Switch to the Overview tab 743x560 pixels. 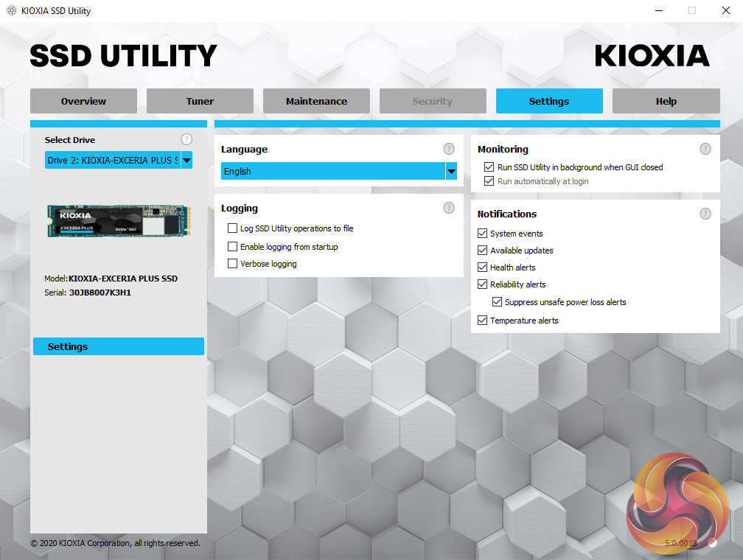[83, 101]
